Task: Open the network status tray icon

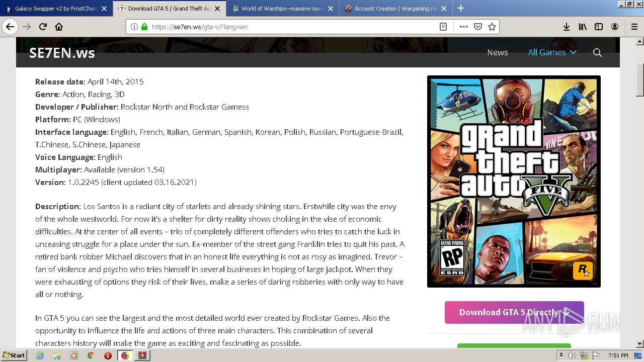Action: coord(585,355)
